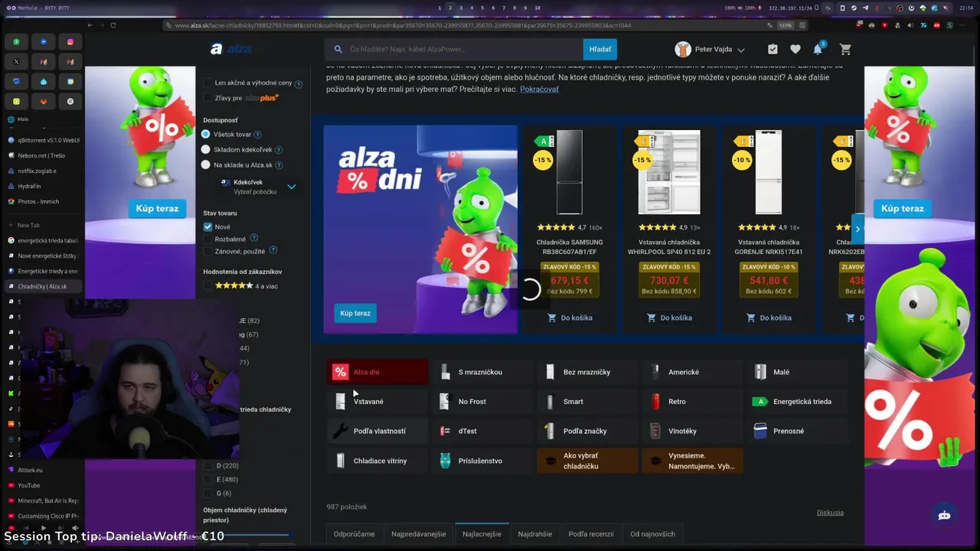980x551 pixels.
Task: Click the Alza logo
Action: (230, 49)
